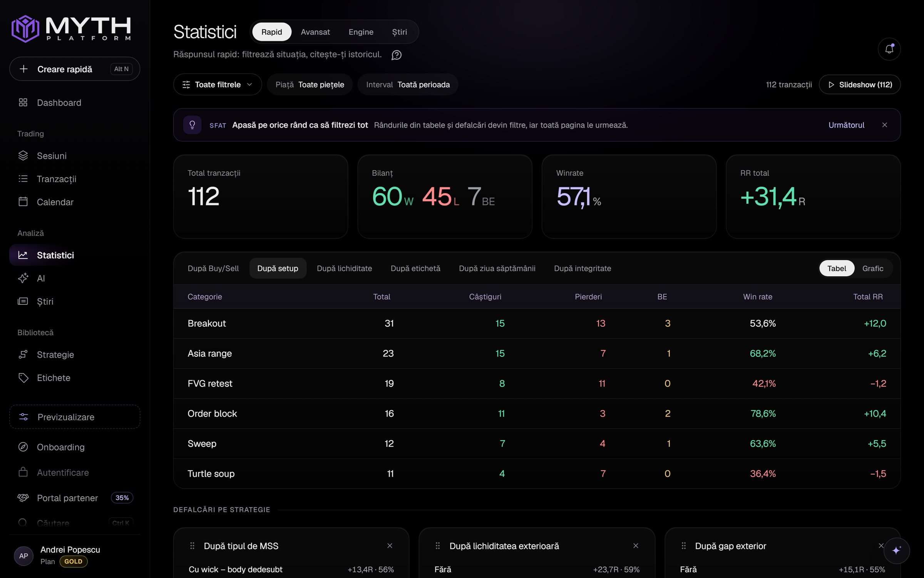The width and height of the screenshot is (924, 578).
Task: Click the După tipul de MSS drag handle
Action: [192, 546]
